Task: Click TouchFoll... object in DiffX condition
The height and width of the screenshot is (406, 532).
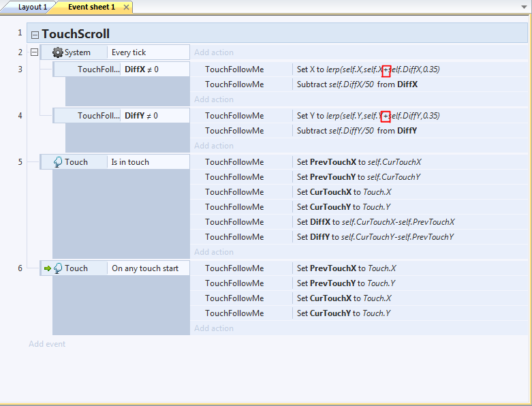Action: pos(98,69)
